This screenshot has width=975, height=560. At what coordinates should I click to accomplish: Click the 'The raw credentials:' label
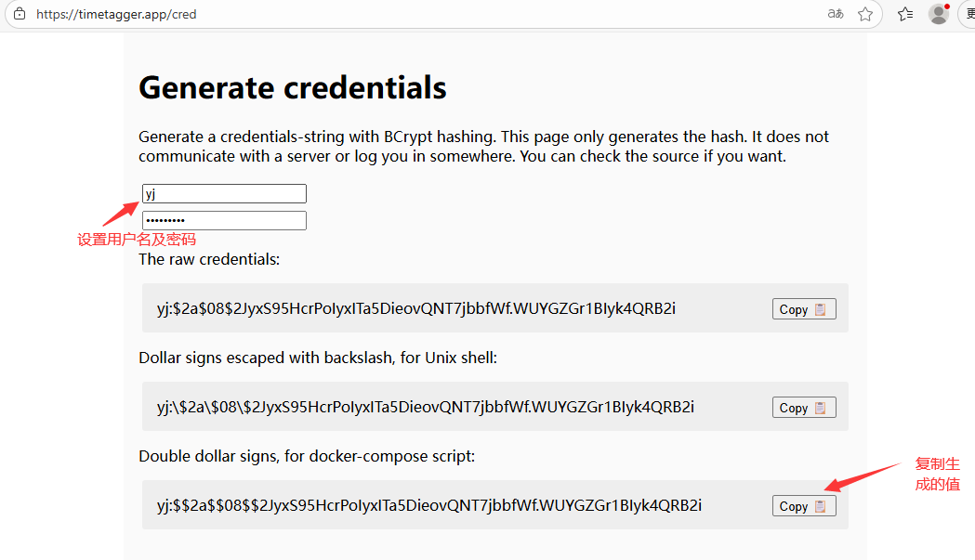click(x=209, y=259)
